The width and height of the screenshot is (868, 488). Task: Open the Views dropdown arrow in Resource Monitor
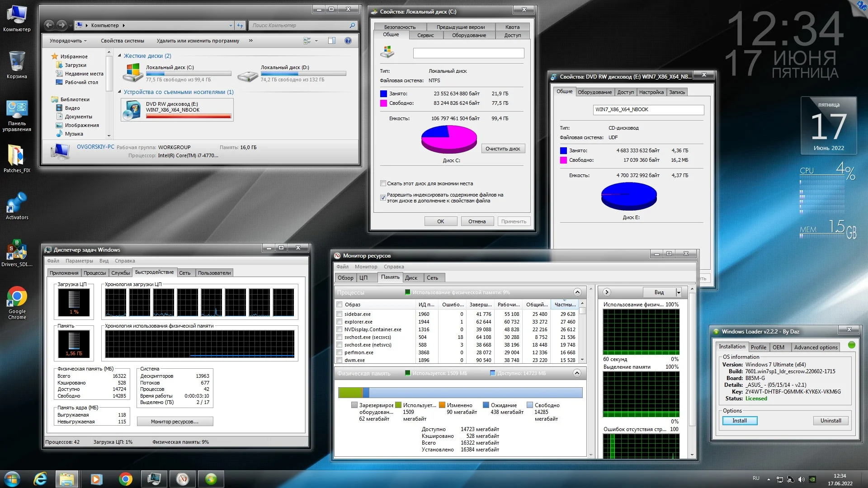(x=678, y=292)
